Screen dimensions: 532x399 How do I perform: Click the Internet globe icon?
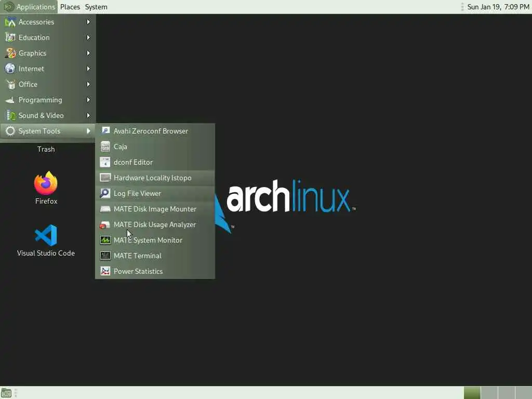point(10,69)
